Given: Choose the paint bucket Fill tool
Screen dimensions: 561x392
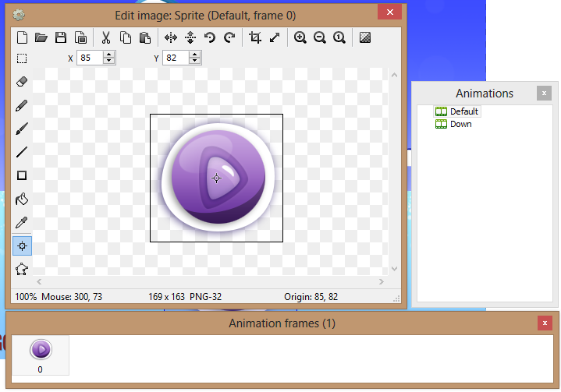Looking at the screenshot, I should (x=22, y=199).
